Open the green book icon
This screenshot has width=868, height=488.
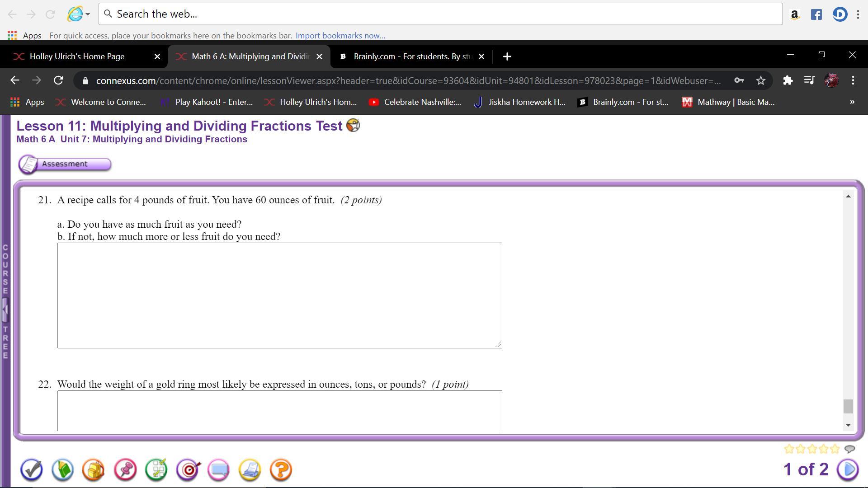(x=63, y=470)
